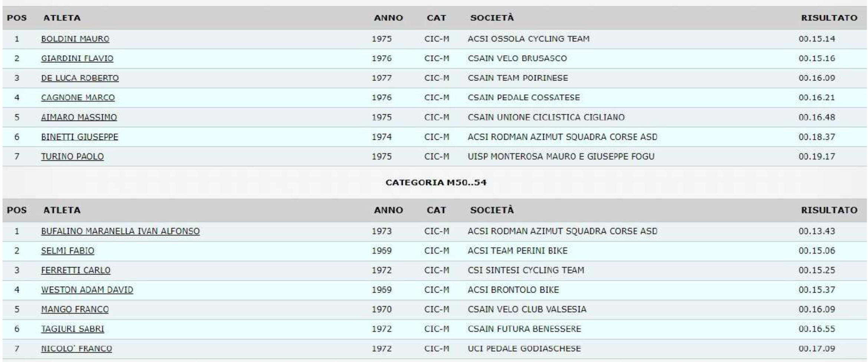This screenshot has height=362, width=868.
Task: Select AIMARO MASSIMO athlete link
Action: [x=79, y=118]
